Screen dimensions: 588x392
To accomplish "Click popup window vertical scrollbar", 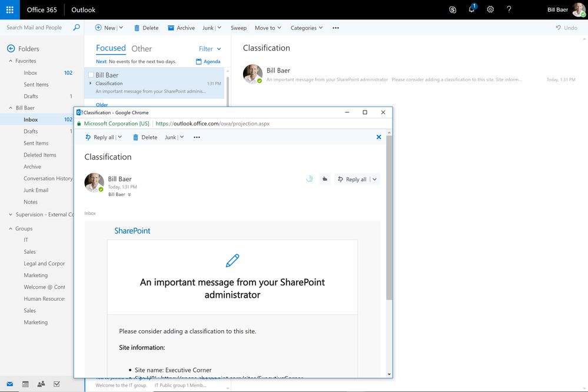I will [x=389, y=218].
